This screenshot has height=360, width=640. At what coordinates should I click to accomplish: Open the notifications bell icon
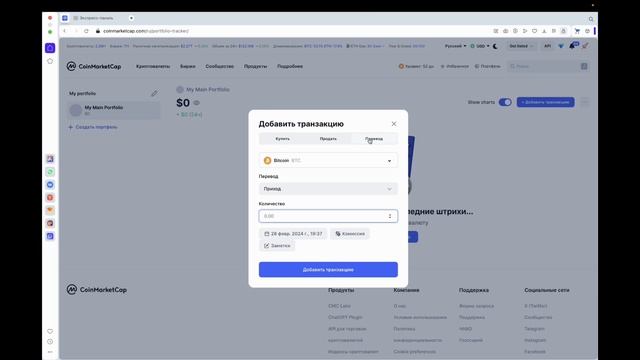click(x=573, y=46)
